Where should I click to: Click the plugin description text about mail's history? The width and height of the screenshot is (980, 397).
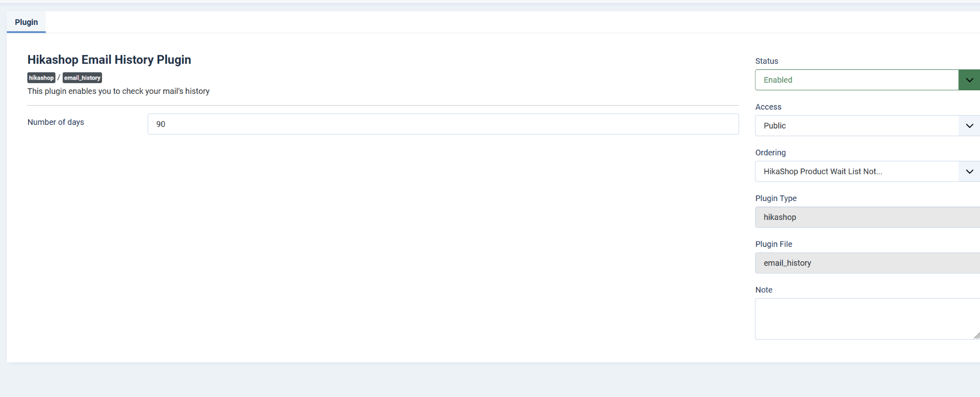pos(118,91)
